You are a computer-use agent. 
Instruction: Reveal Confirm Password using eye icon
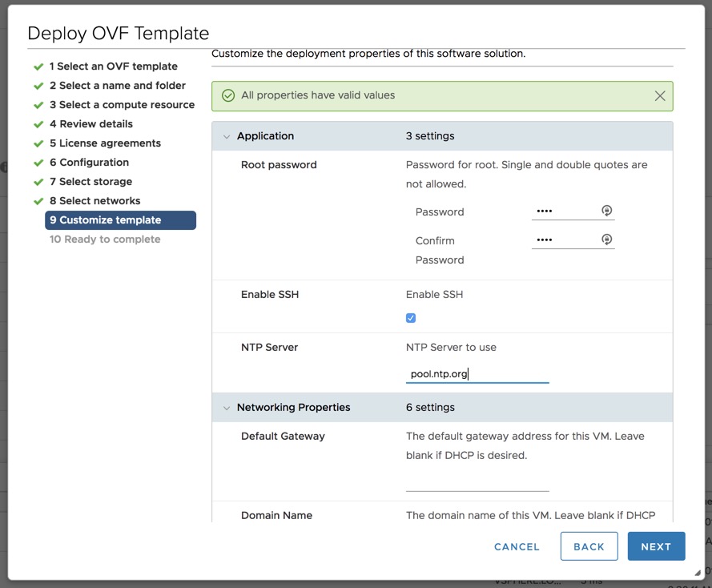pyautogui.click(x=606, y=240)
